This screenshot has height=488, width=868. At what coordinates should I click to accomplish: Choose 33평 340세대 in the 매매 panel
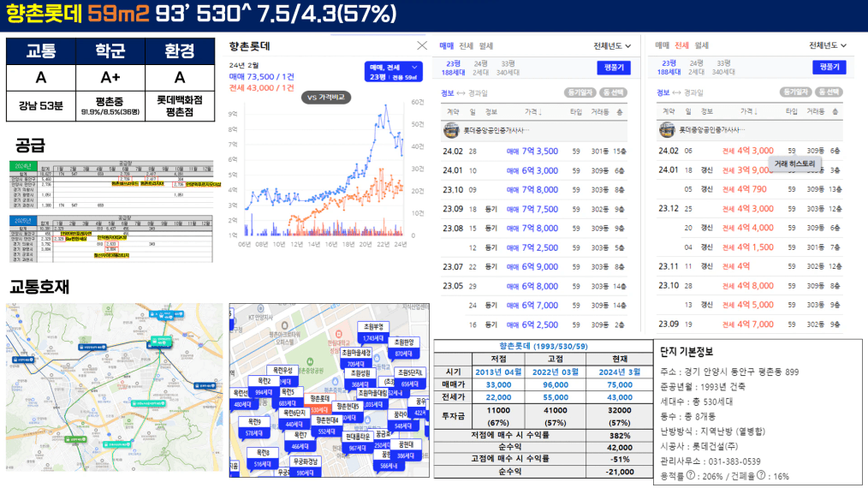[508, 68]
